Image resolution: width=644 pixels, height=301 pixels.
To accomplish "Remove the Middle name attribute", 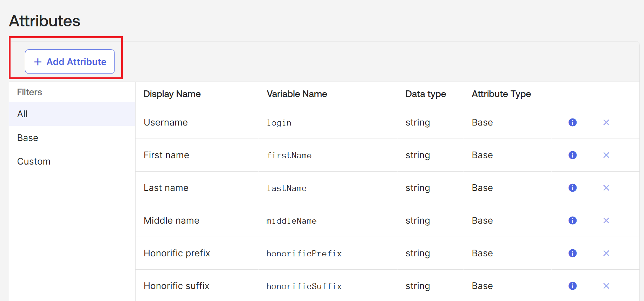I will (606, 220).
